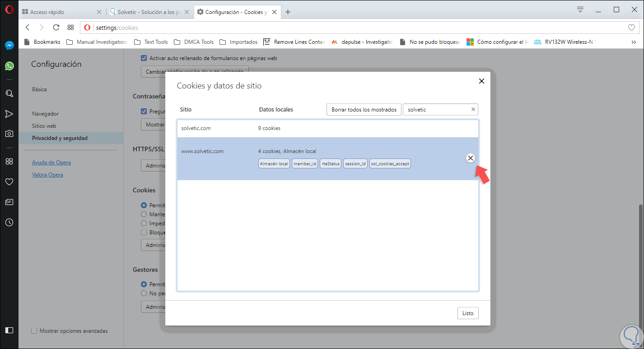Toggle the Bloque... checkbox under Cookies
The width and height of the screenshot is (644, 349).
[x=144, y=233]
